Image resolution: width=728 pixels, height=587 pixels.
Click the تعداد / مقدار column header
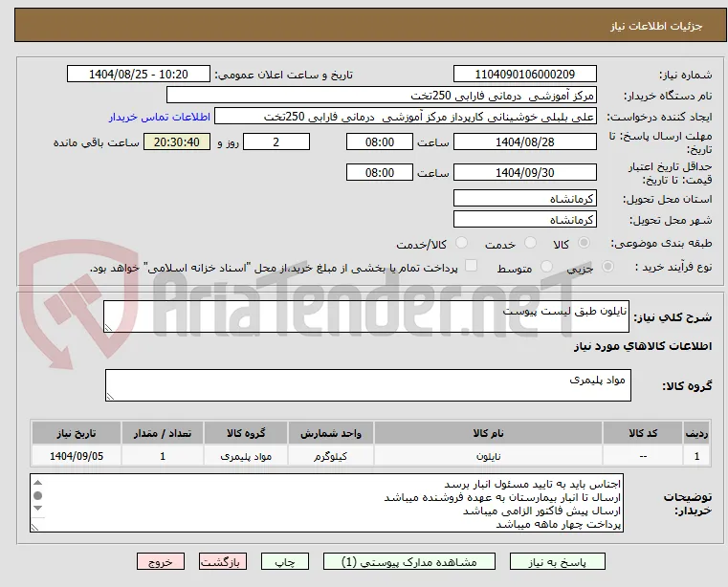point(163,433)
